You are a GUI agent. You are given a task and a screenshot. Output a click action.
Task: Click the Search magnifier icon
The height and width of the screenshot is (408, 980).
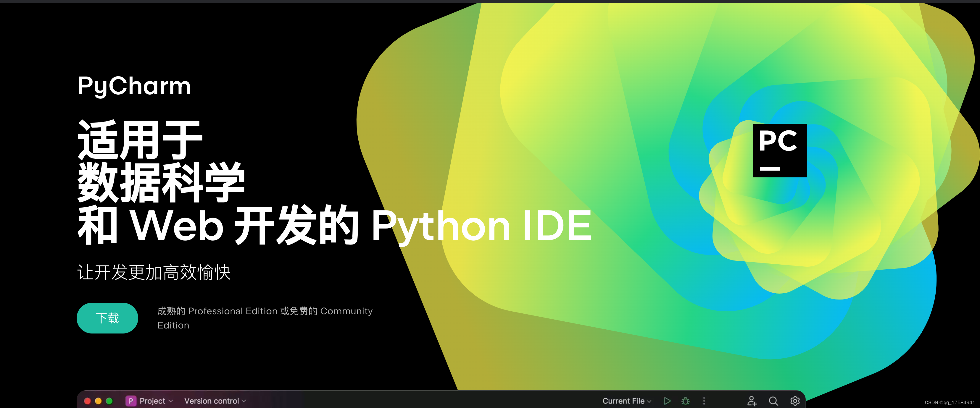pyautogui.click(x=773, y=401)
